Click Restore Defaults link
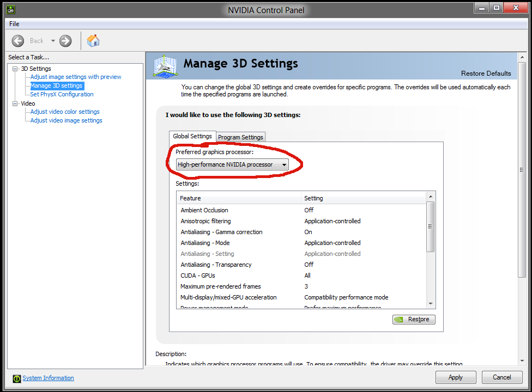The height and width of the screenshot is (392, 532). click(486, 73)
